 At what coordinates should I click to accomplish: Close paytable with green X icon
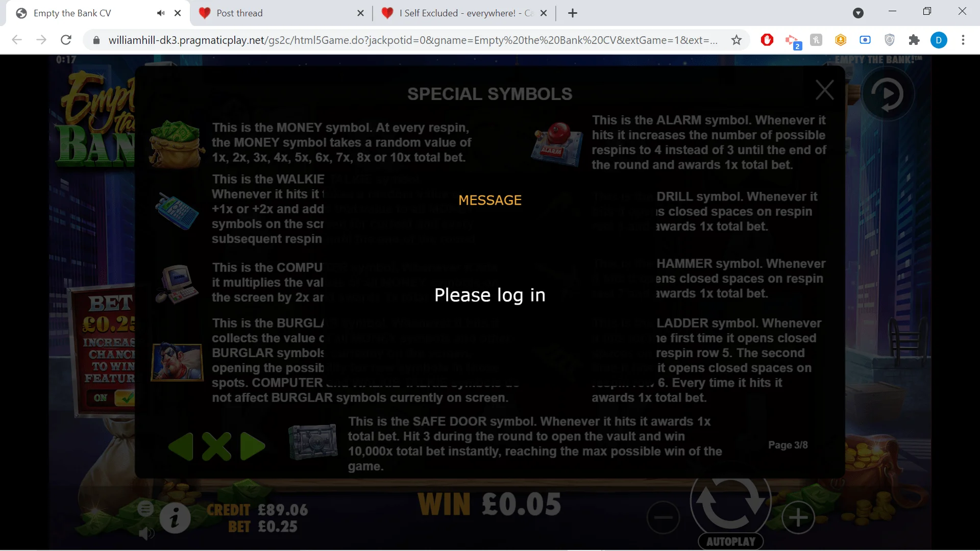point(216,446)
